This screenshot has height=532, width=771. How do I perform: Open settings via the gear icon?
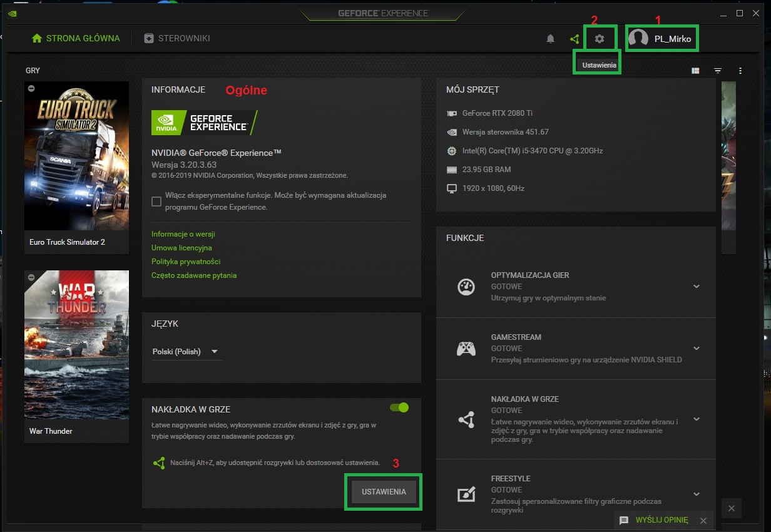(600, 39)
